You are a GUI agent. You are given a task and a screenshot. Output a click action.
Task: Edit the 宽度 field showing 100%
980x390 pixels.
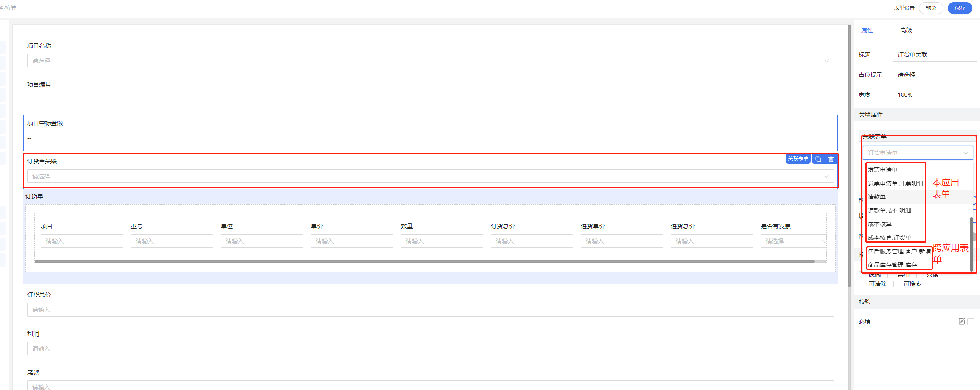coord(935,95)
